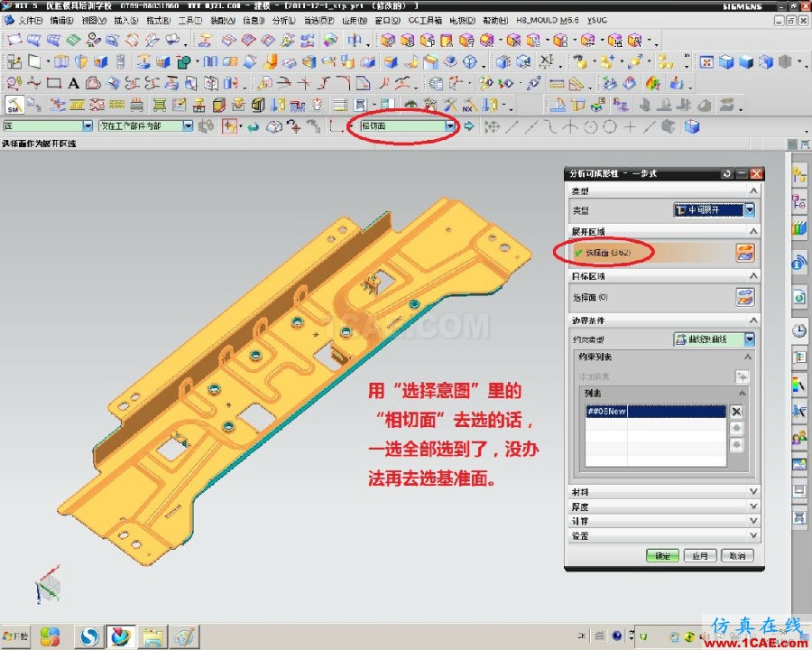The height and width of the screenshot is (650, 812).
Task: Click the folder icon in the taskbar
Action: point(153,636)
